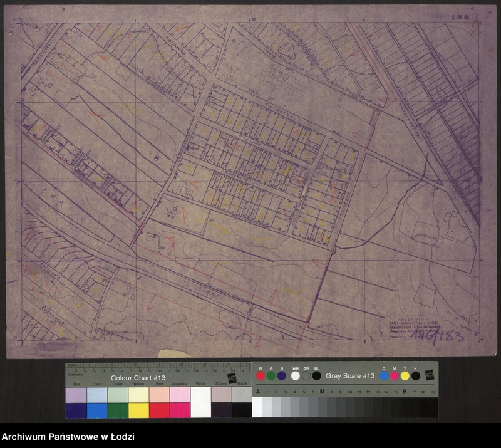Viewport: 501px width, 448px height.
Task: Click the red R circle on chart
Action: point(261,376)
